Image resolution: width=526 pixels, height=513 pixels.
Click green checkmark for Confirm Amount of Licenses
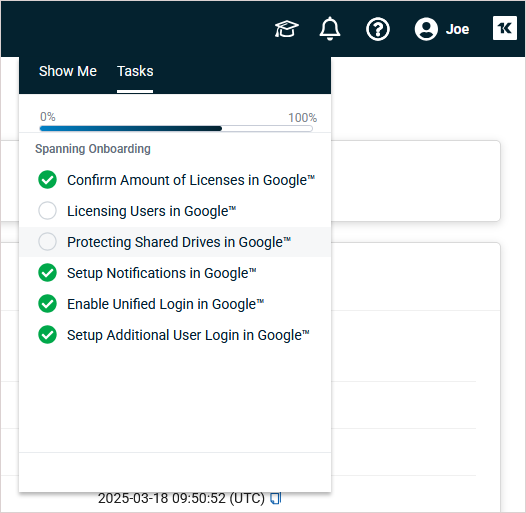47,180
